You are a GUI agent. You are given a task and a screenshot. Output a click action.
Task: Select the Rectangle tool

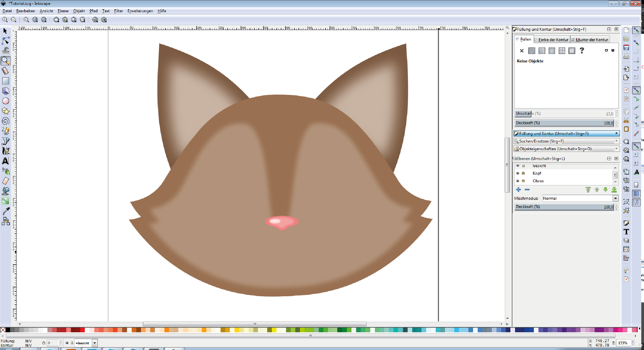(5, 81)
